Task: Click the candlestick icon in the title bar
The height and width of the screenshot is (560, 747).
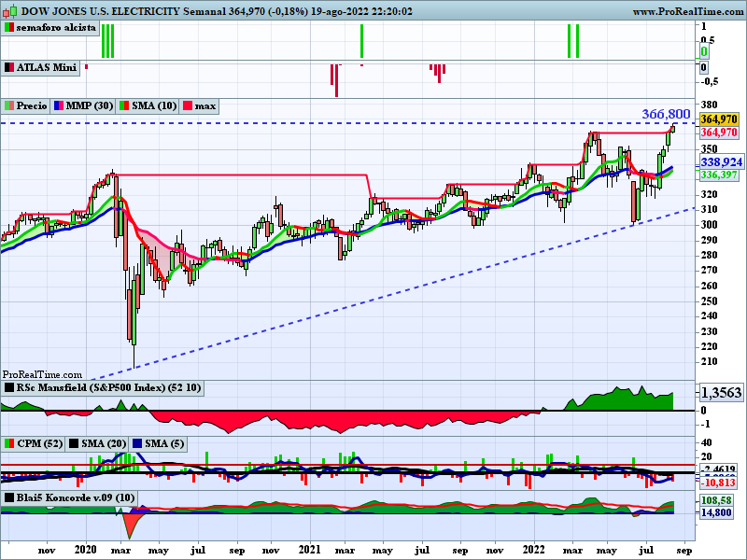Action: [11, 10]
